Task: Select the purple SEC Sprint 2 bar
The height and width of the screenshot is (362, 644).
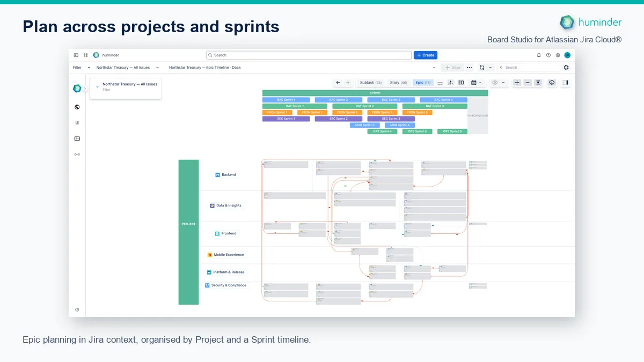Action: 338,119
